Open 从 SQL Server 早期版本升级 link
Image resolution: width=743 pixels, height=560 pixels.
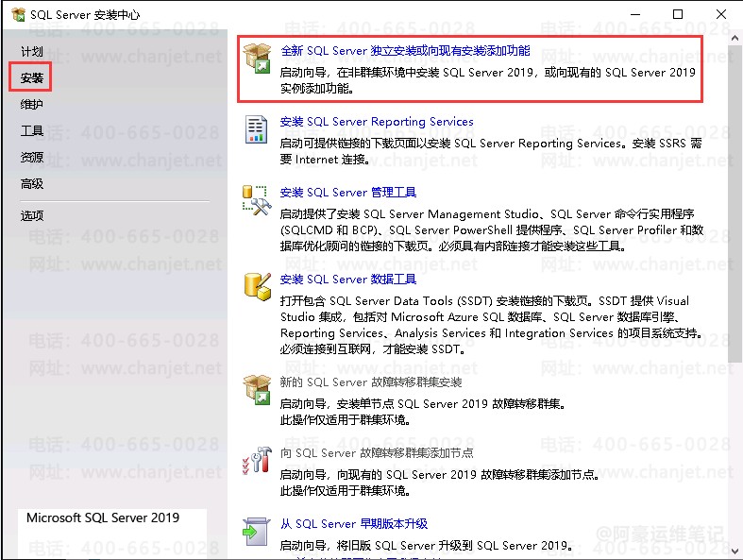354,524
